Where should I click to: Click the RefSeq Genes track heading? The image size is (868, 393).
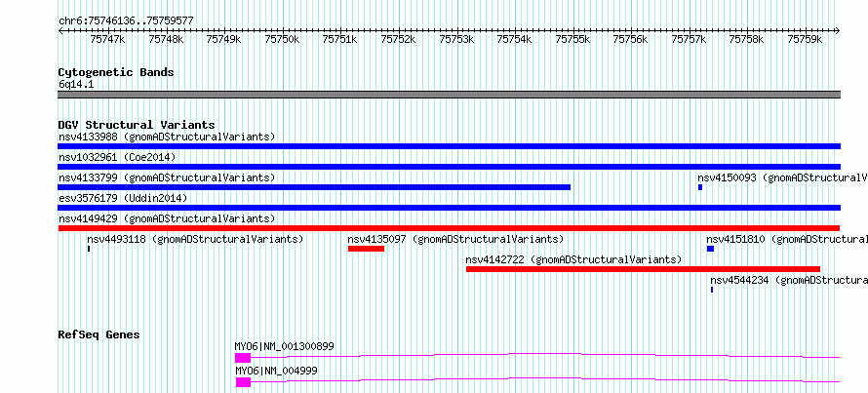[x=99, y=334]
